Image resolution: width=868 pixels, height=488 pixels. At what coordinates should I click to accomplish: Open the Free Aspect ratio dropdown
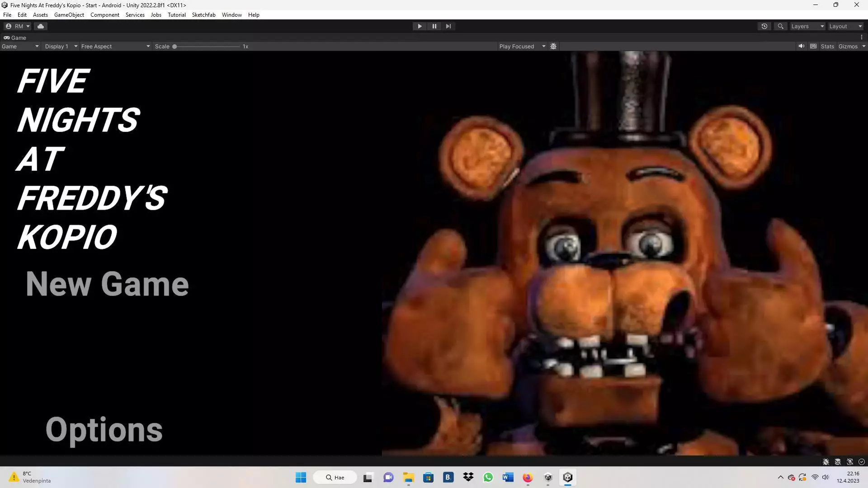point(115,46)
